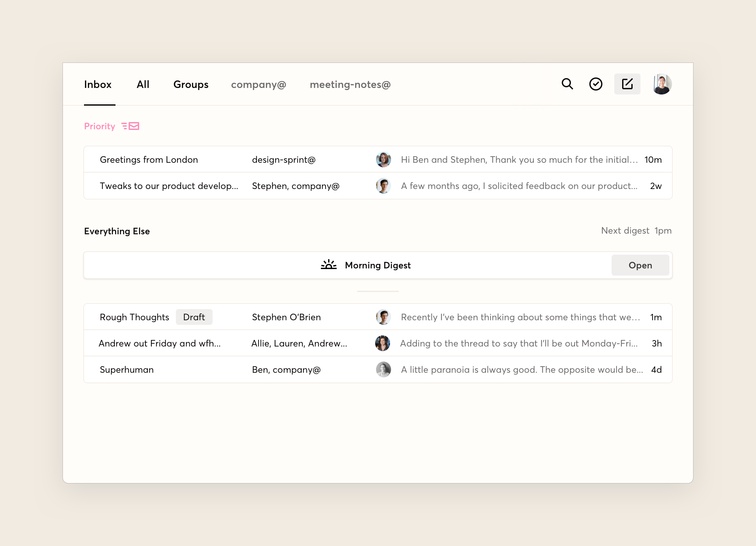
Task: Open the company@ tab
Action: tap(258, 84)
